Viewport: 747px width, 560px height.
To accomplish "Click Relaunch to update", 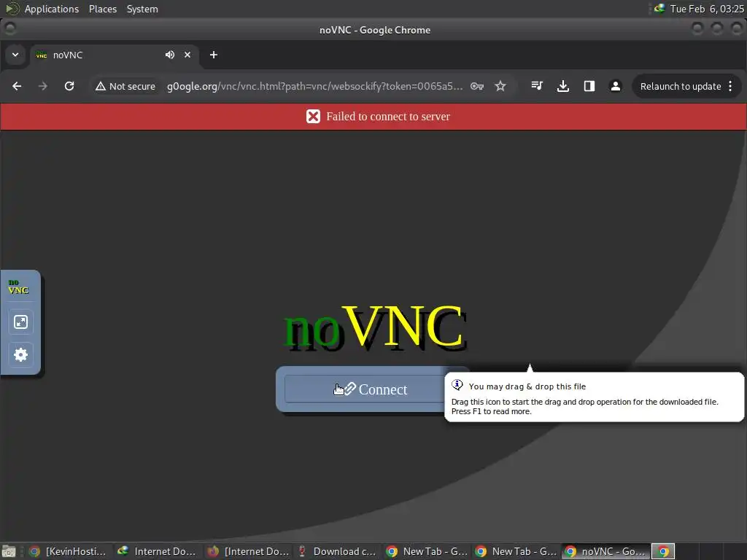I will click(x=681, y=86).
